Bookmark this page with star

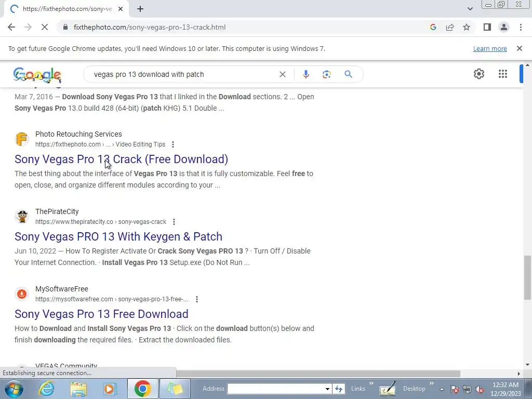(x=467, y=27)
